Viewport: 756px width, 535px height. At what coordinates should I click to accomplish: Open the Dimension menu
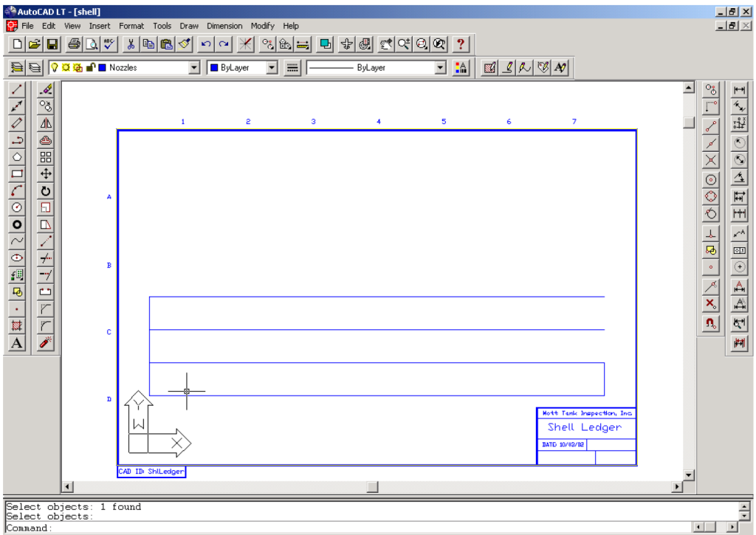224,26
